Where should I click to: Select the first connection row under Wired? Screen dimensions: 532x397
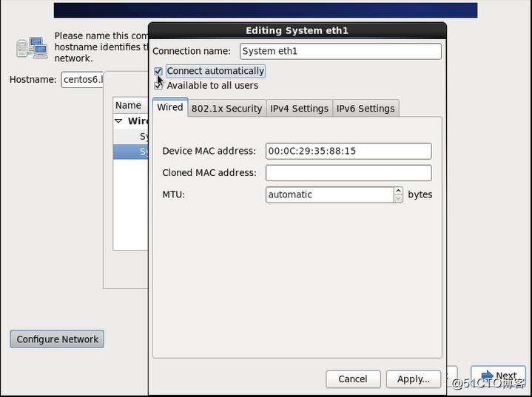pos(131,136)
